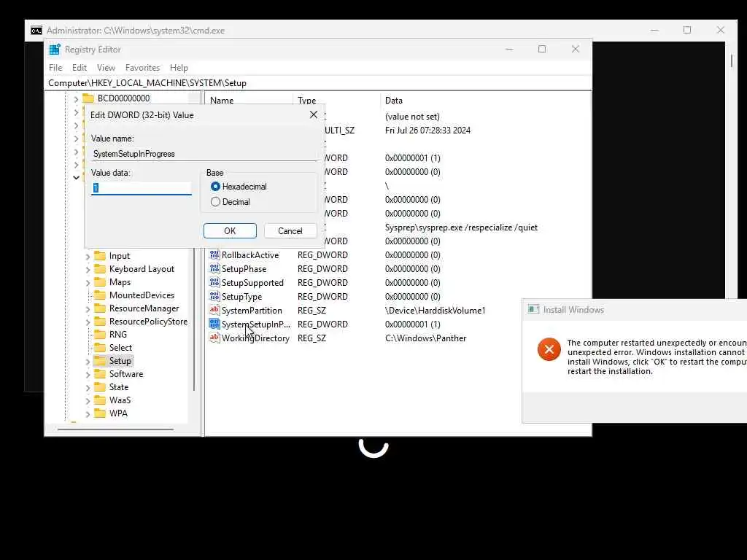Screen dimensions: 747x560
Task: Minimize the cmd.exe window
Action: (654, 30)
